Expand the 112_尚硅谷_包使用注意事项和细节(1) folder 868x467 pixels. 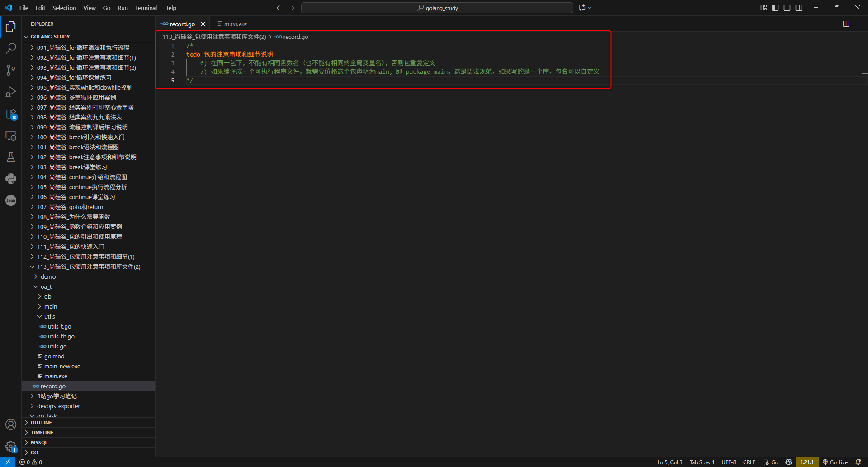88,257
